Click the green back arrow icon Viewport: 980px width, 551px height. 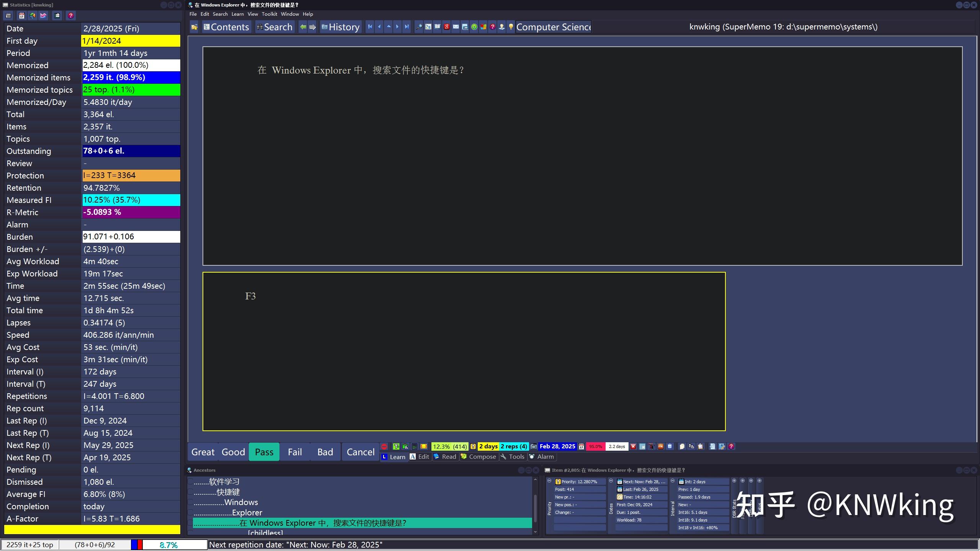[x=303, y=27]
